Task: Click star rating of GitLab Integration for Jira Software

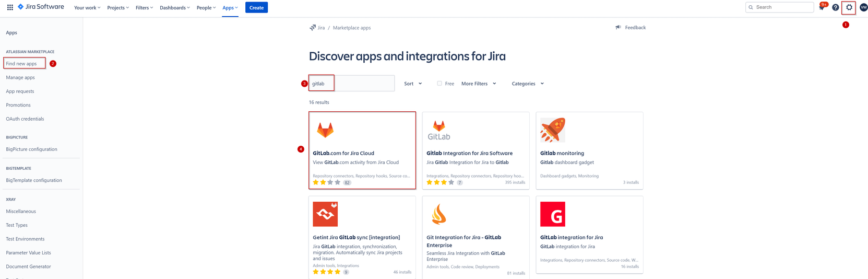Action: pos(440,182)
